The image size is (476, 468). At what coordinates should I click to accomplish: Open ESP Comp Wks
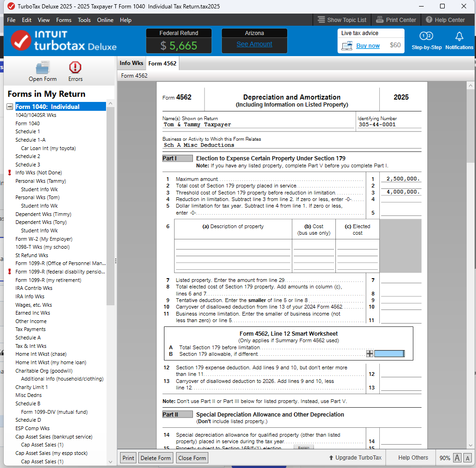pos(33,428)
